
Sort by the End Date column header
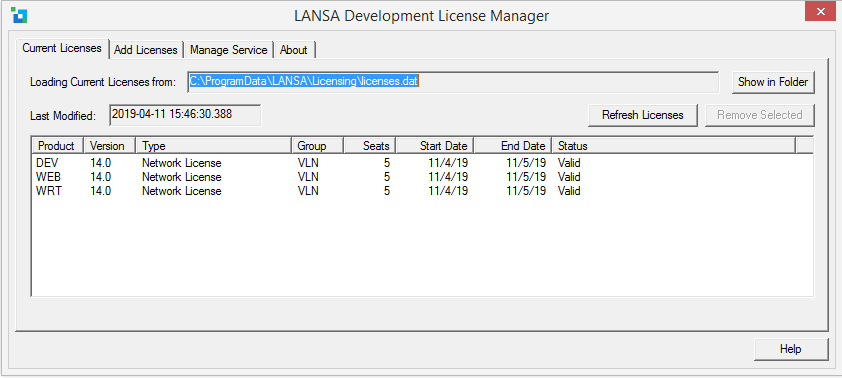(513, 146)
